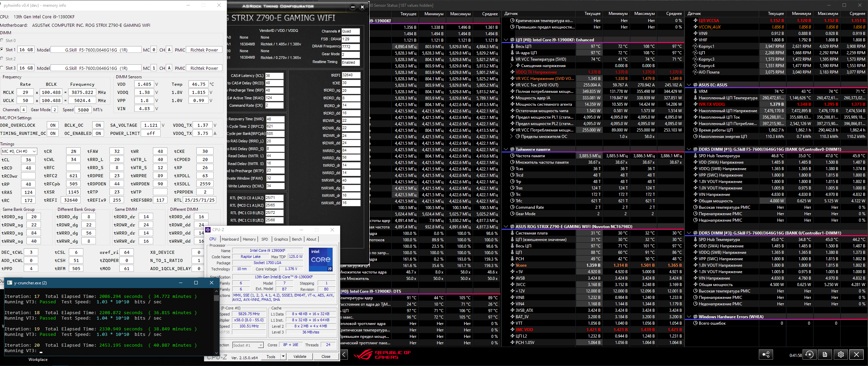Viewport: 868px width, 366px height.
Task: Open HWiNFO sensor settings gear
Action: click(x=841, y=354)
